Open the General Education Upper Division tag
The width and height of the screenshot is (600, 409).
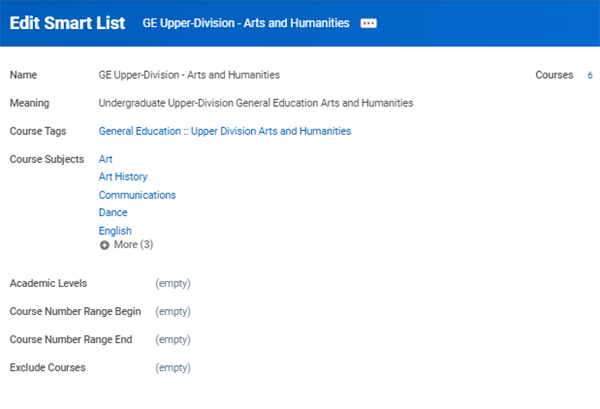(x=225, y=131)
